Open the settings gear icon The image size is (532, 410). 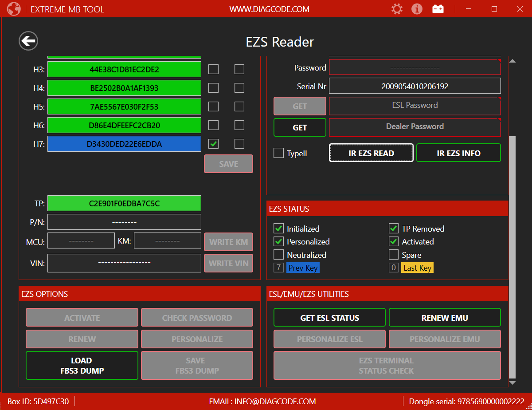coord(397,9)
